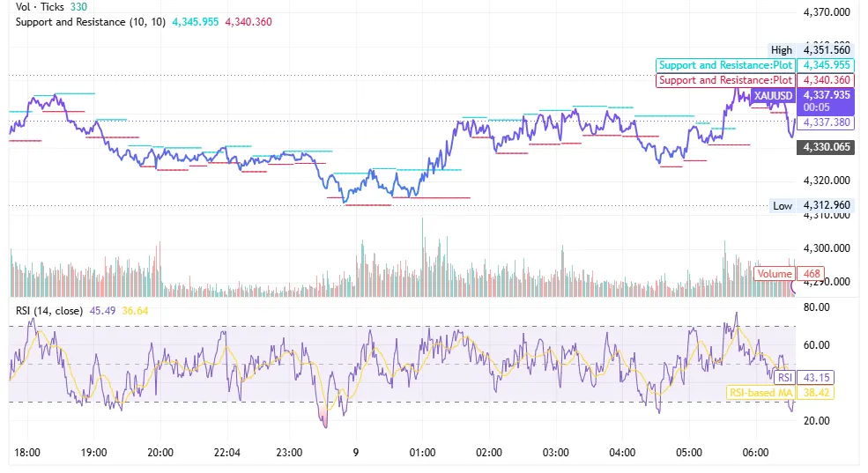
Task: Click the 03:00 time axis label
Action: 556,453
